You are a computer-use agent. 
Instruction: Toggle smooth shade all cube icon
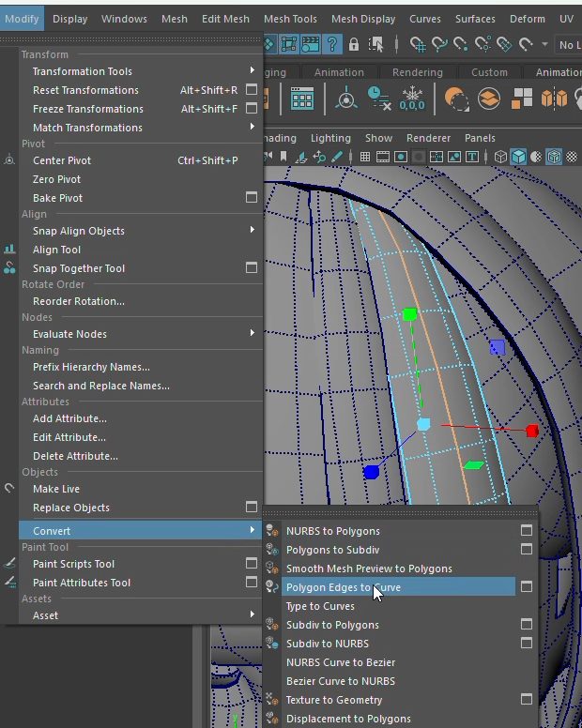tap(519, 157)
